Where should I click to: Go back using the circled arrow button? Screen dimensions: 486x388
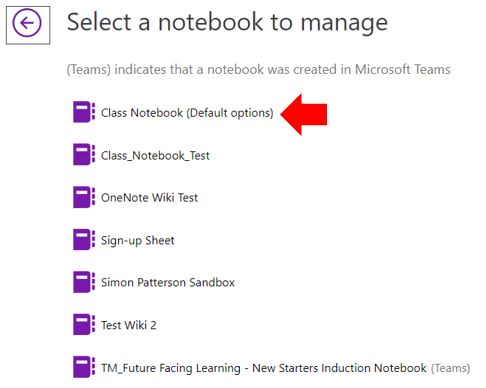(x=28, y=24)
